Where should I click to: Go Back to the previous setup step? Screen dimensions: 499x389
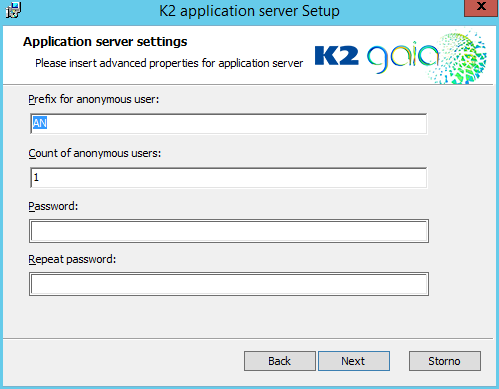[280, 361]
